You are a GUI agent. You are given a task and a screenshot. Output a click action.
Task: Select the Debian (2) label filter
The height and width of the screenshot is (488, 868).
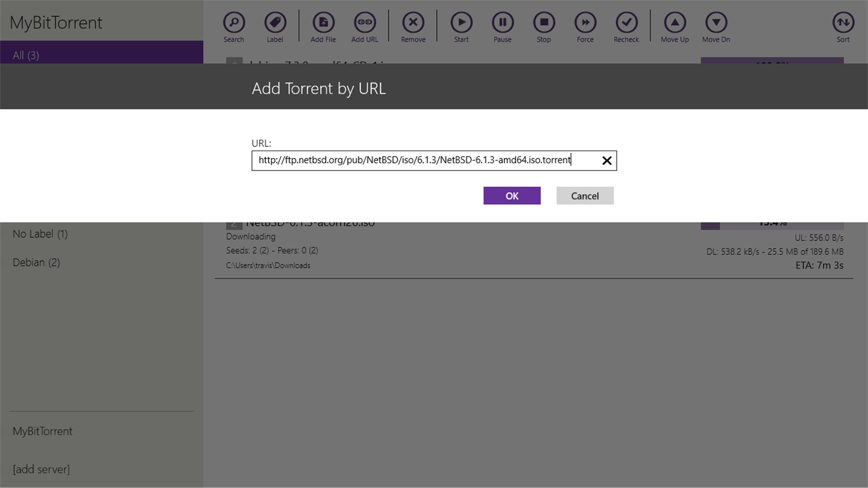37,263
